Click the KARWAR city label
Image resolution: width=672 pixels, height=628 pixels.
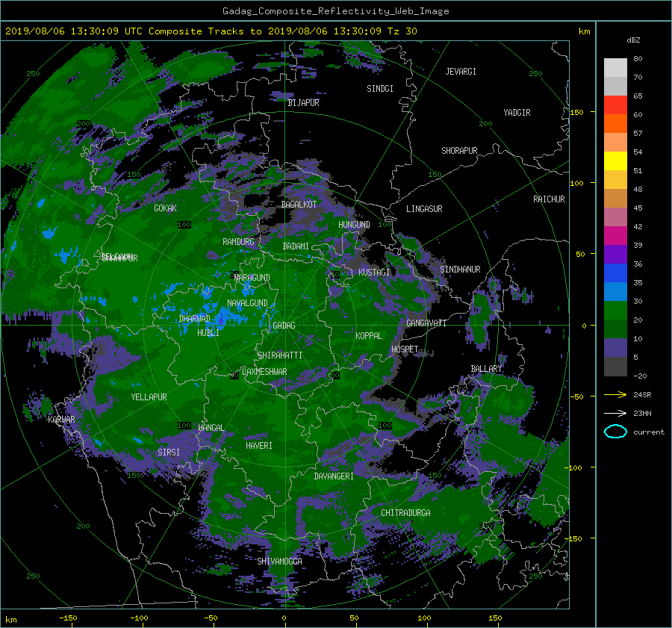(x=61, y=419)
